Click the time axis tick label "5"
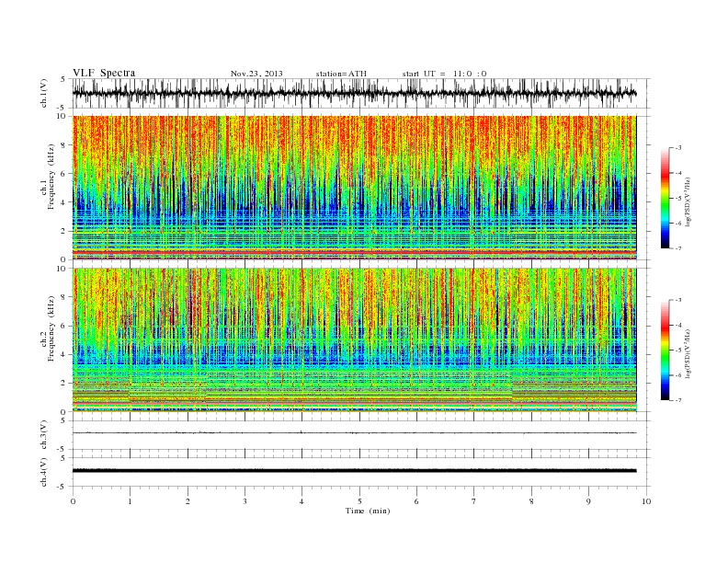The image size is (728, 563). (x=359, y=501)
